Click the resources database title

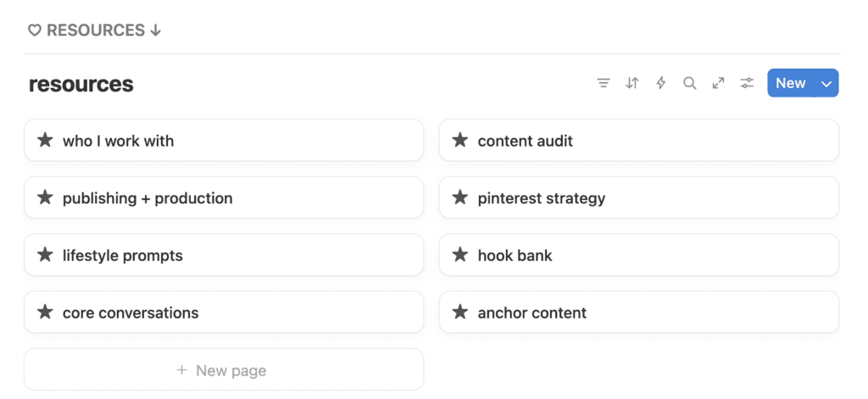point(81,84)
